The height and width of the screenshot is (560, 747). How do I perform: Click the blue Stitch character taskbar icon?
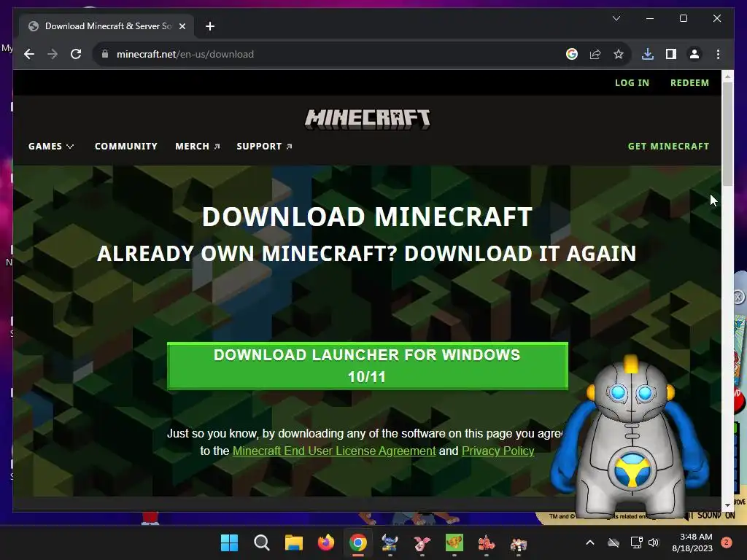click(390, 542)
